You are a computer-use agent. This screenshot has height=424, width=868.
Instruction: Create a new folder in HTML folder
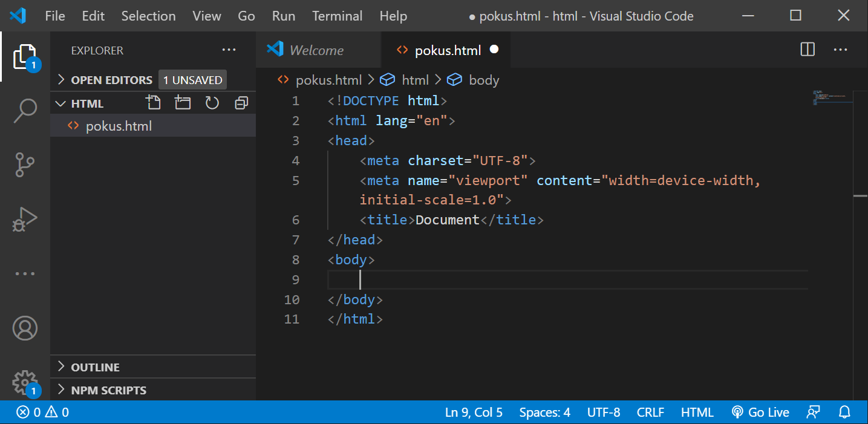pyautogui.click(x=183, y=103)
